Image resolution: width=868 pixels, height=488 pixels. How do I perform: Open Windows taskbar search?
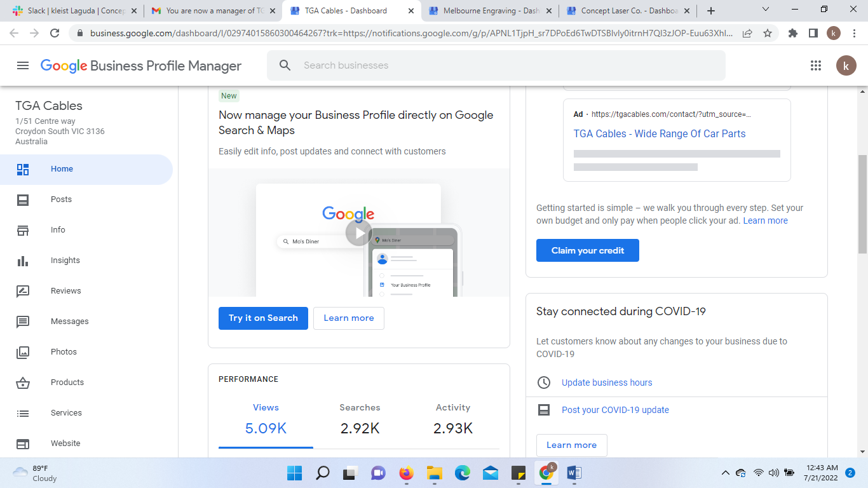pyautogui.click(x=323, y=473)
